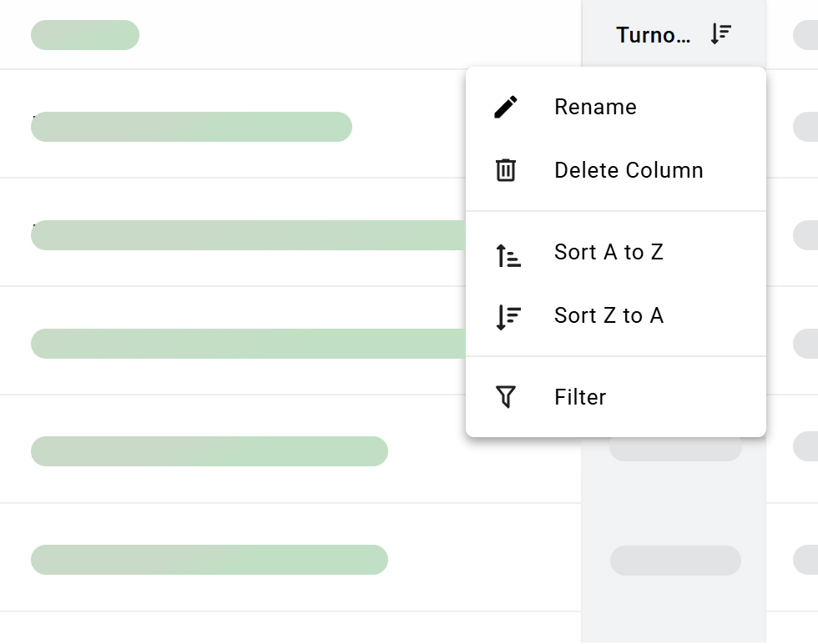Click the ascending sort icon in menu
The image size is (818, 644).
click(x=507, y=255)
